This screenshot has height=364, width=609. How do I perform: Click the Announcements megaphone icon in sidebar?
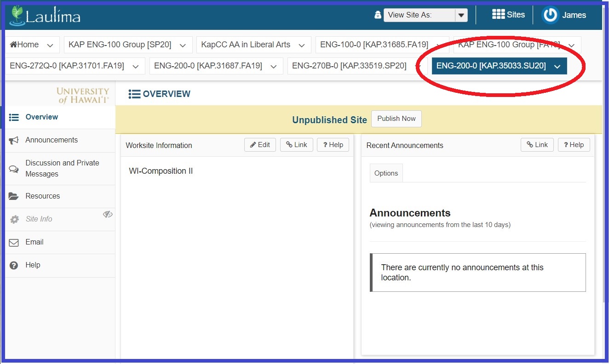coord(14,140)
